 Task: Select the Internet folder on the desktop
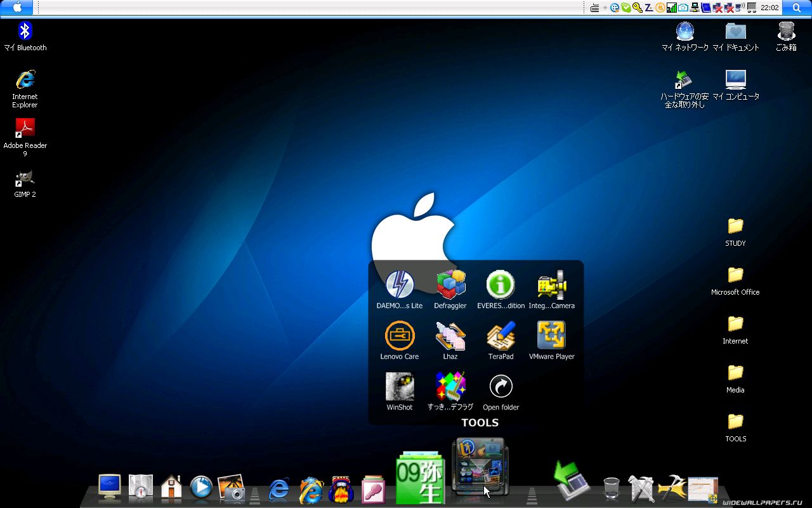coord(735,330)
